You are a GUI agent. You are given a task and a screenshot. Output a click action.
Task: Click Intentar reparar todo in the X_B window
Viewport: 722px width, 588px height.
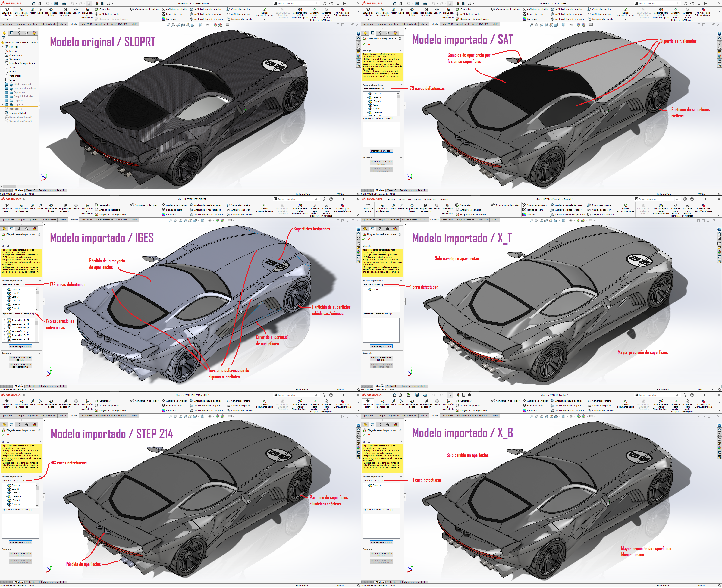coord(381,542)
